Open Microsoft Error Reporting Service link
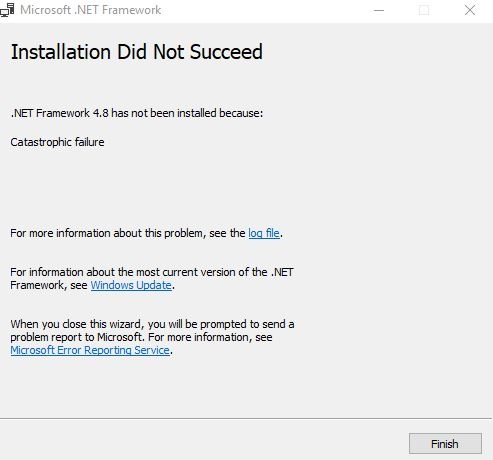Viewport: 493px width, 460px height. pos(90,350)
